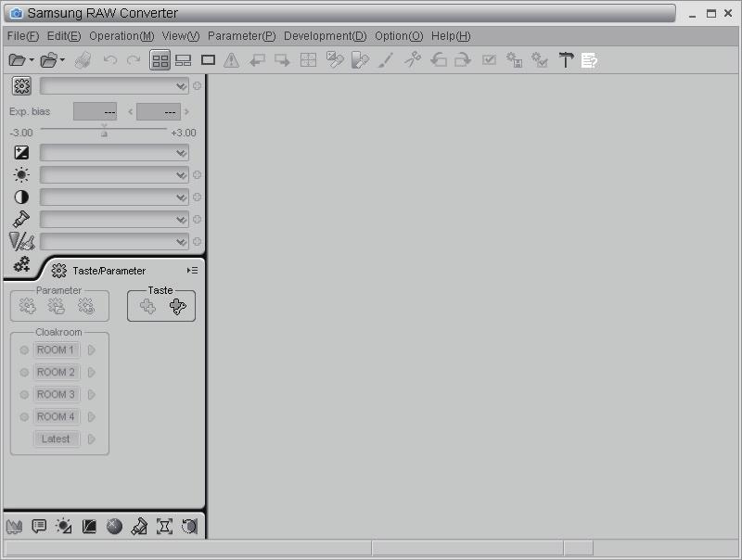The image size is (742, 560).
Task: Open the Parameter menu
Action: pos(242,36)
